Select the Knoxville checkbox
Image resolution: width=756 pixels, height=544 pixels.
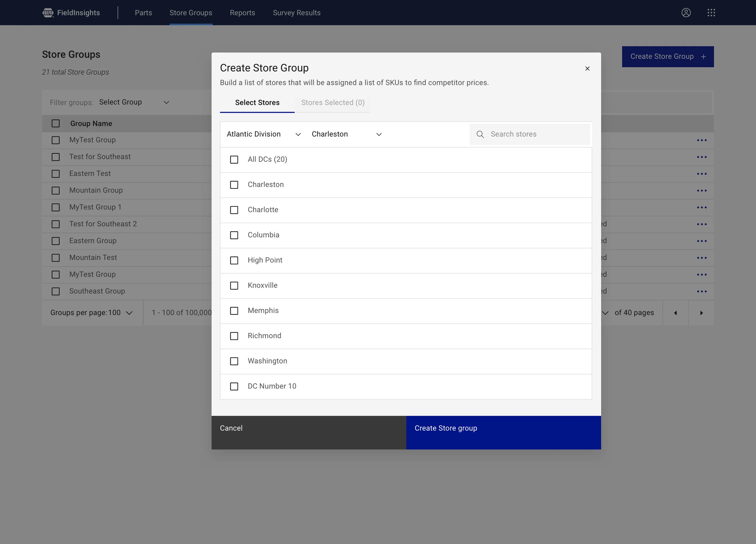[234, 286]
